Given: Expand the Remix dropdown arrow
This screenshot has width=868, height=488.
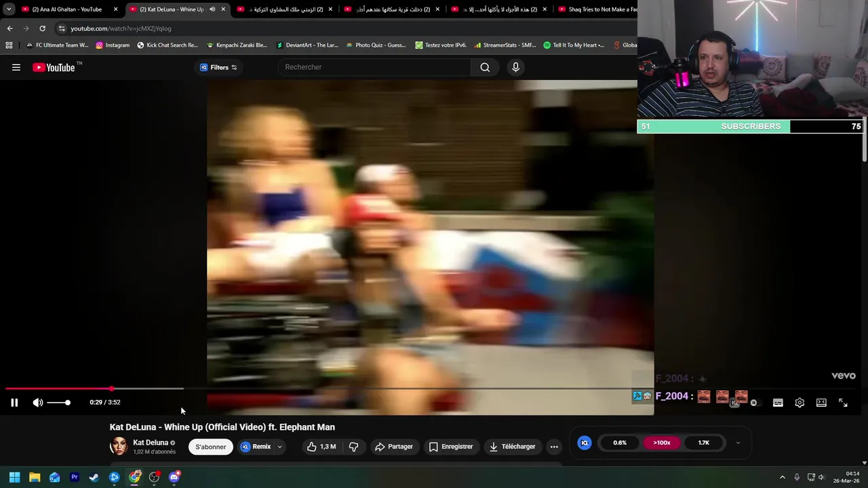Looking at the screenshot, I should coord(279,447).
